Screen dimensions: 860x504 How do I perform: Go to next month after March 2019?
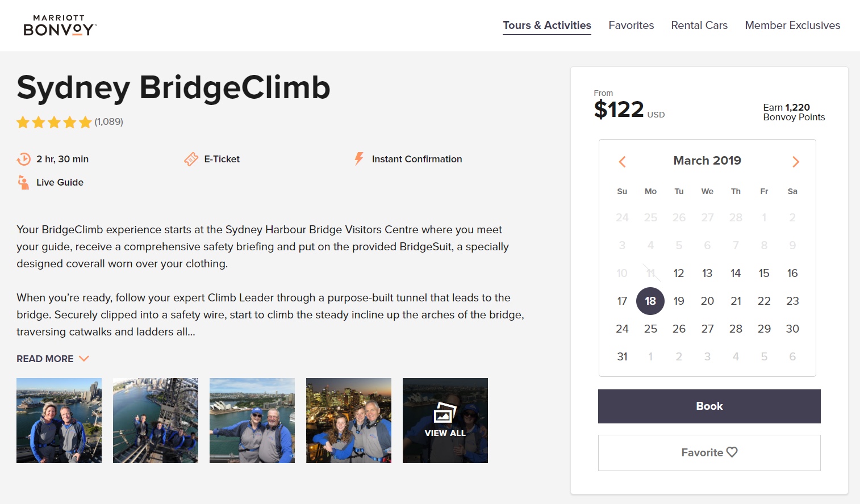tap(796, 162)
